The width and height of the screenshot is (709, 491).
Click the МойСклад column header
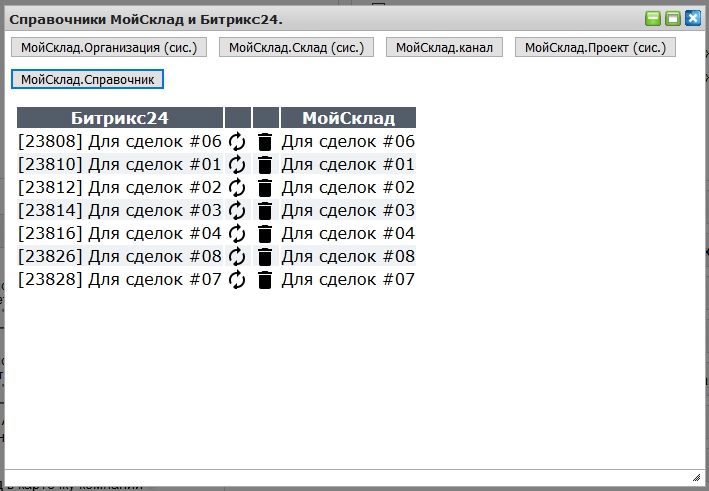(x=348, y=118)
